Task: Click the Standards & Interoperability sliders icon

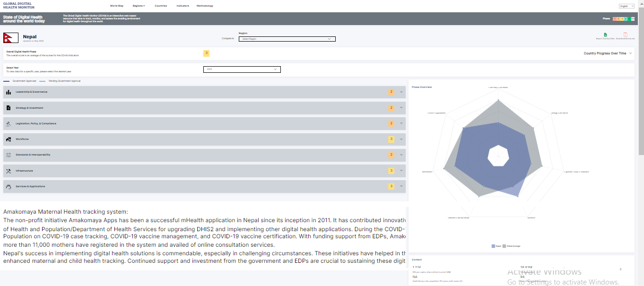Action: point(9,155)
